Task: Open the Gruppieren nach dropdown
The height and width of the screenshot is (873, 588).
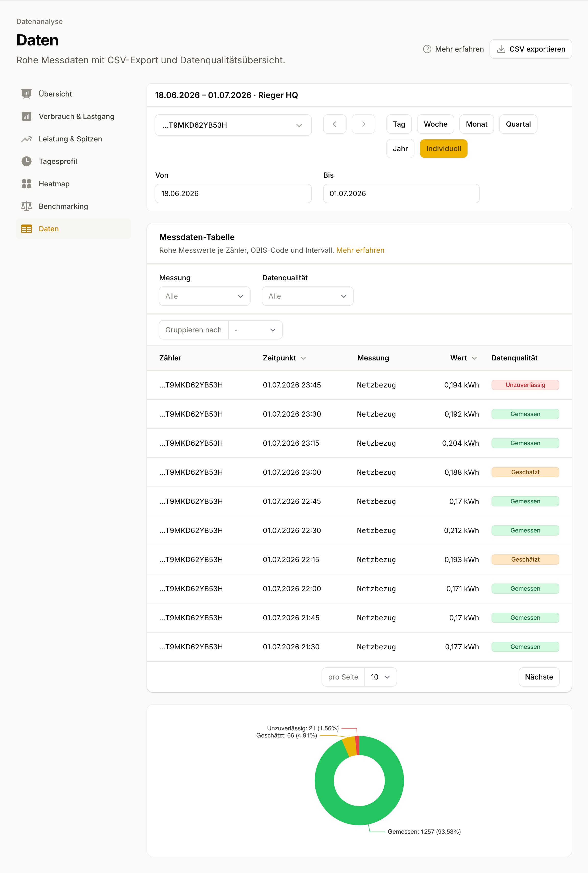Action: tap(255, 330)
